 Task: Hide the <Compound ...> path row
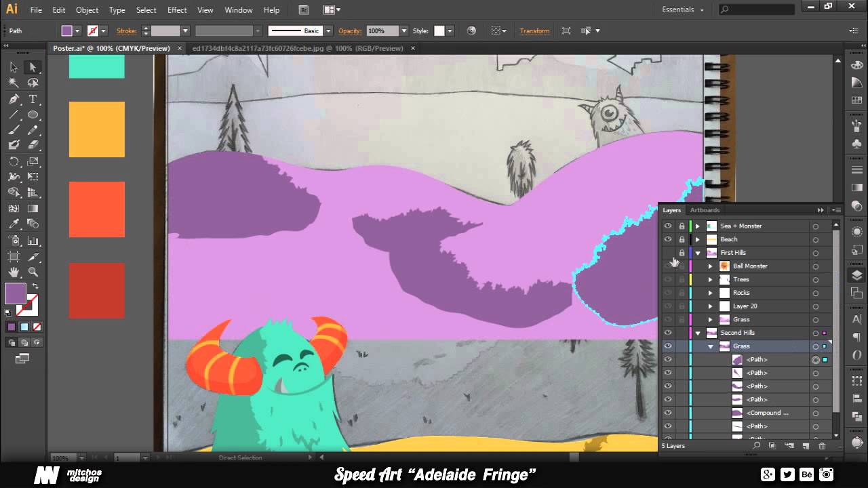(668, 413)
